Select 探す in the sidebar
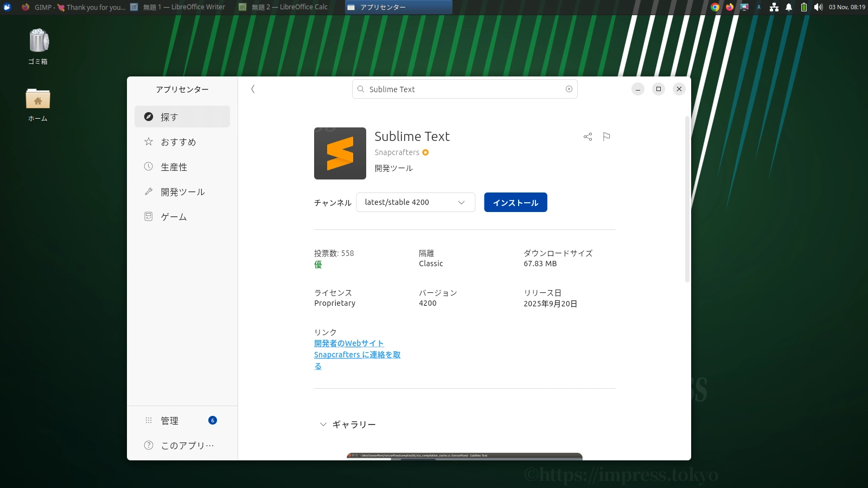 [x=182, y=117]
